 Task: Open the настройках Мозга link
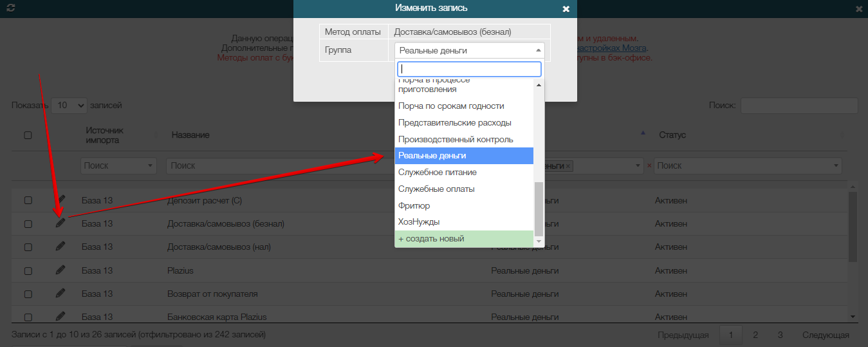tap(611, 48)
